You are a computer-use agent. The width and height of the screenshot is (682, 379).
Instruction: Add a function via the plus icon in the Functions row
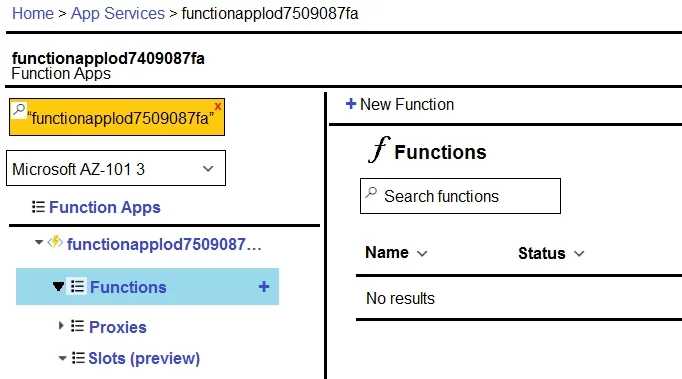click(x=264, y=287)
